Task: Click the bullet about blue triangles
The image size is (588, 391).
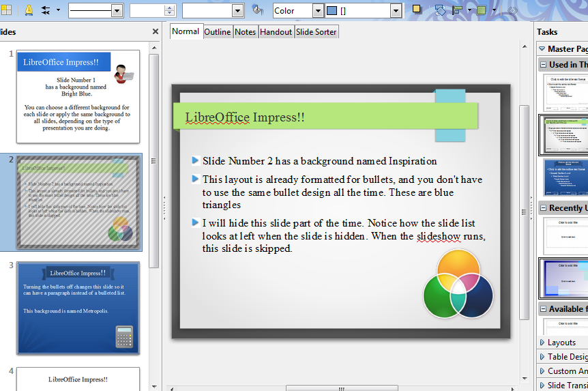Action: pyautogui.click(x=342, y=192)
